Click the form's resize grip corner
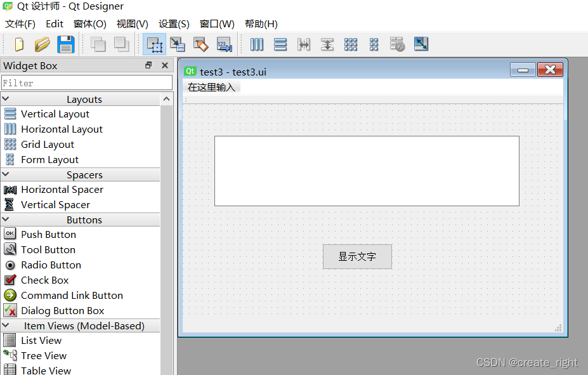This screenshot has height=375, width=588. [558, 328]
